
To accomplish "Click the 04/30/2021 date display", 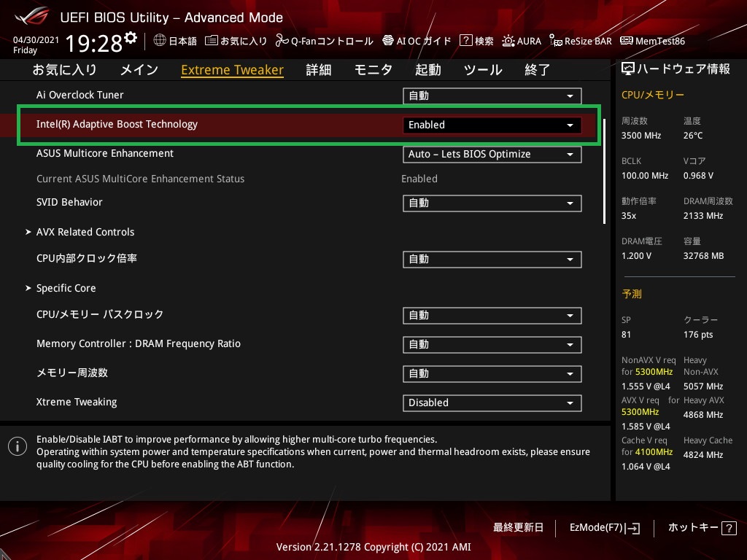I will pyautogui.click(x=36, y=40).
